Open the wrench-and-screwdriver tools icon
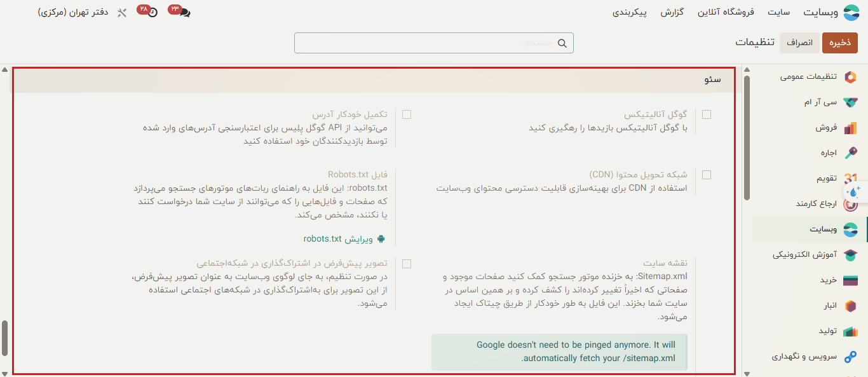The image size is (868, 377). (x=122, y=13)
